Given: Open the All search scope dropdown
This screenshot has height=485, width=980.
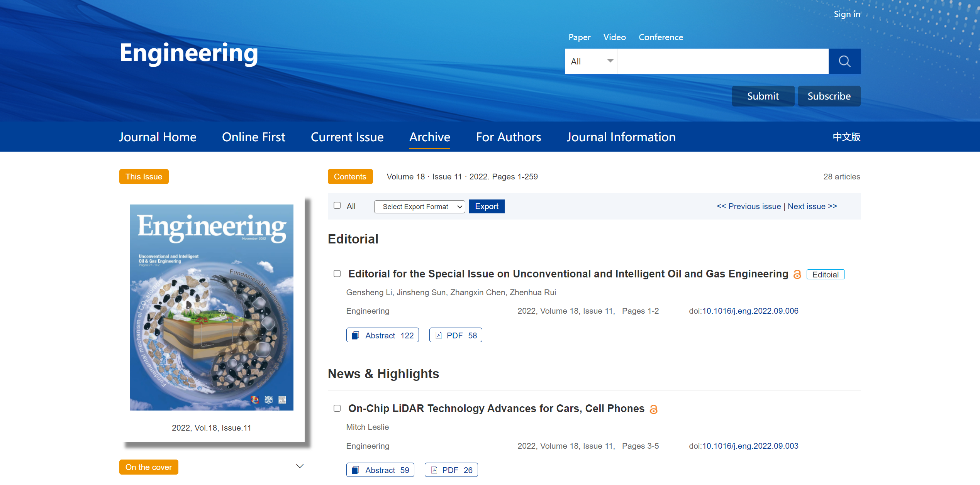Looking at the screenshot, I should (591, 61).
